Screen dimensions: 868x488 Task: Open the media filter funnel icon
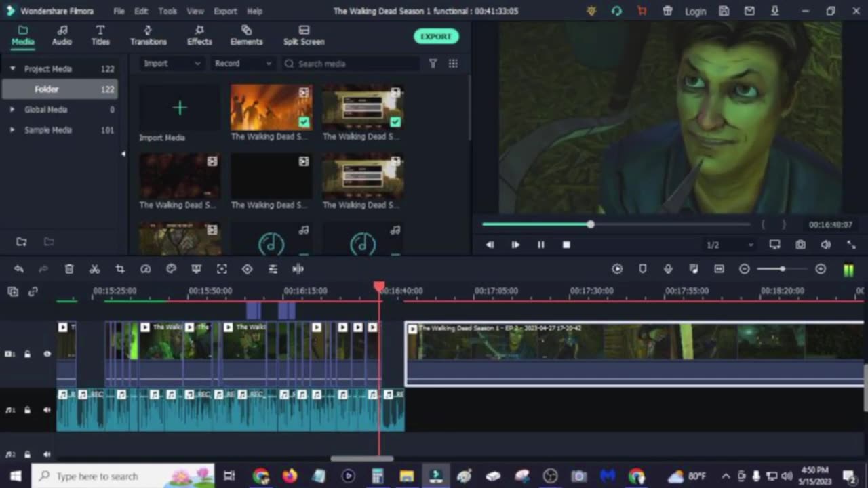pyautogui.click(x=433, y=64)
